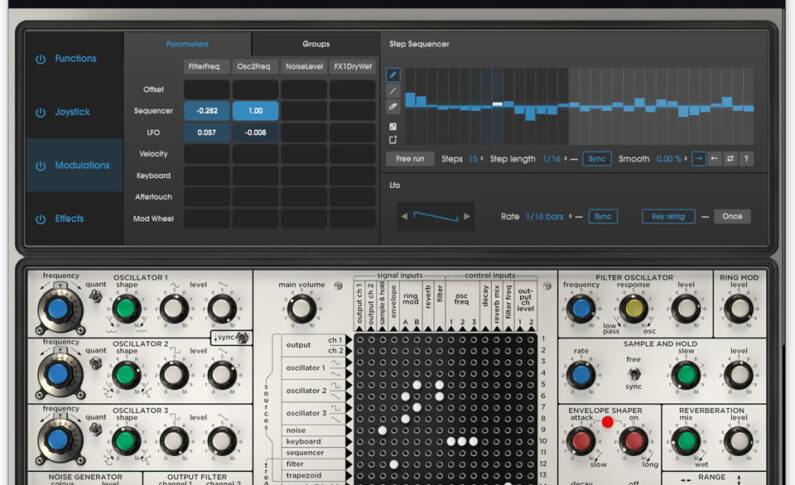Flip the oscillator sync switch
Viewport: 795px width, 485px height.
243,338
